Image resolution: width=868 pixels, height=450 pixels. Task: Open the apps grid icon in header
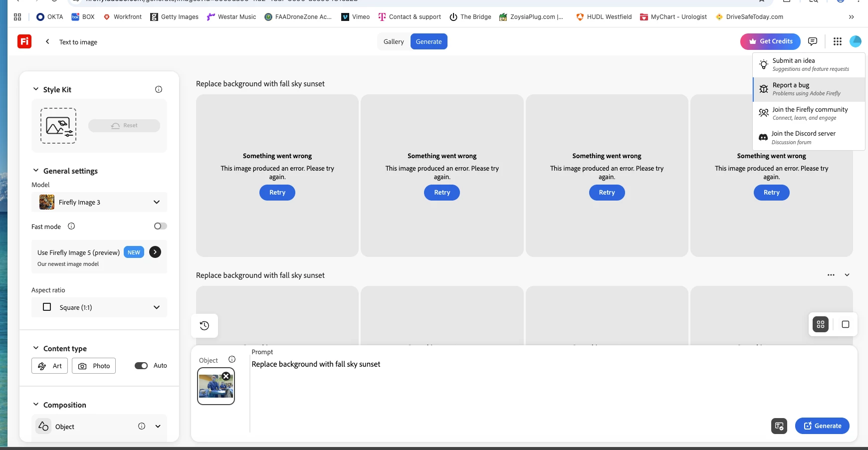838,41
